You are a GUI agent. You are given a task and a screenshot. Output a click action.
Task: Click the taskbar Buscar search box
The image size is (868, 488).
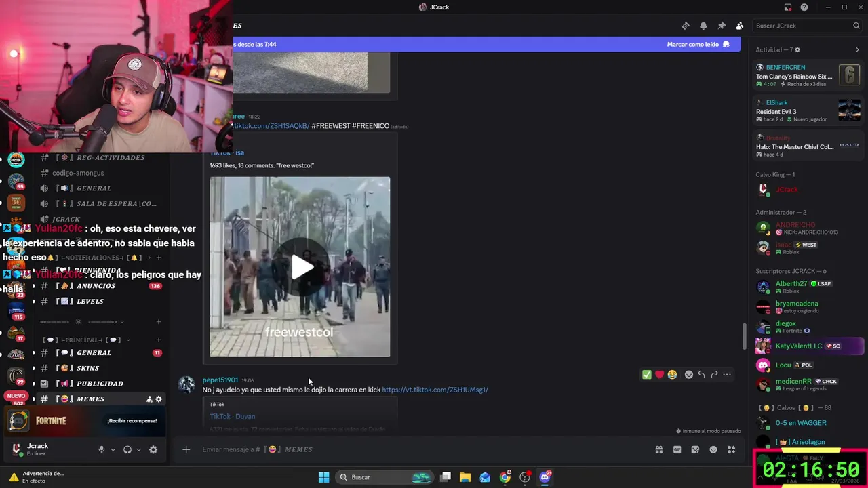point(385,477)
